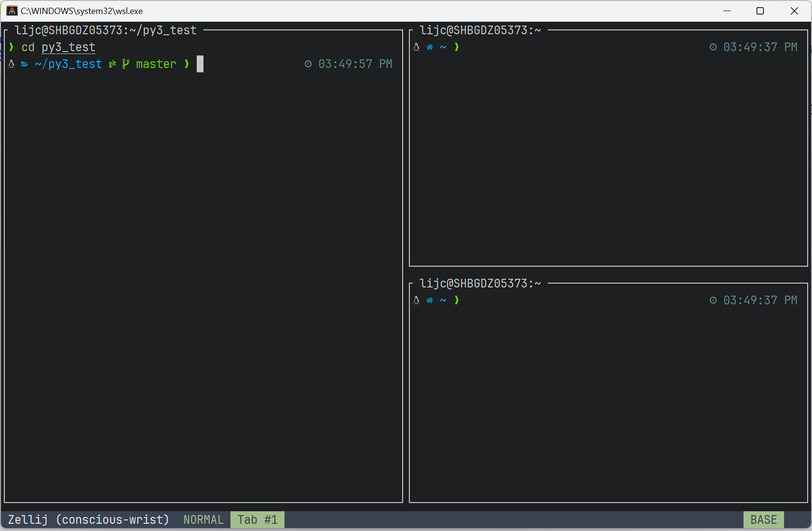
Task: Focus the left pane via its ~/py3_test title
Action: (x=106, y=30)
